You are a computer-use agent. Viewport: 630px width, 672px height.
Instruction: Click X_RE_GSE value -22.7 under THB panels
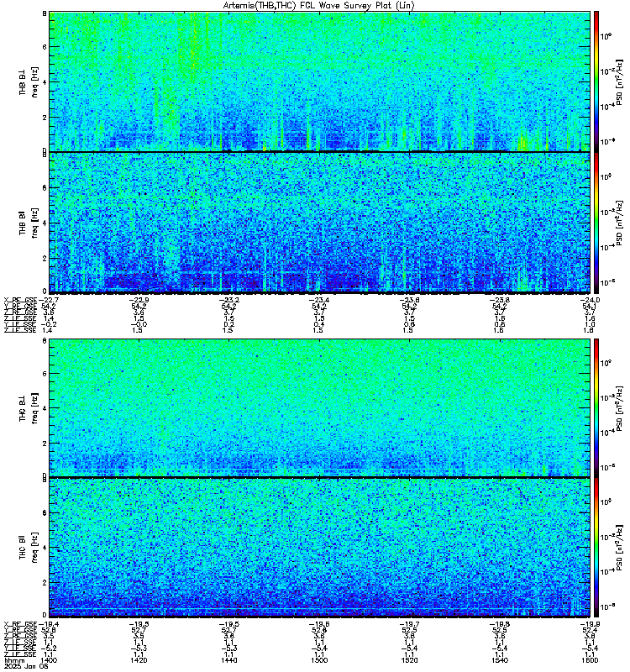click(49, 300)
